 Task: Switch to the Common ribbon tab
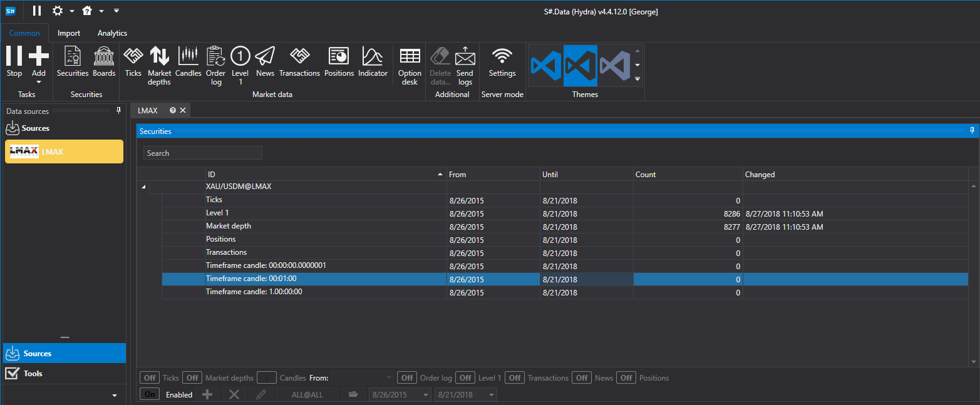pyautogui.click(x=24, y=33)
